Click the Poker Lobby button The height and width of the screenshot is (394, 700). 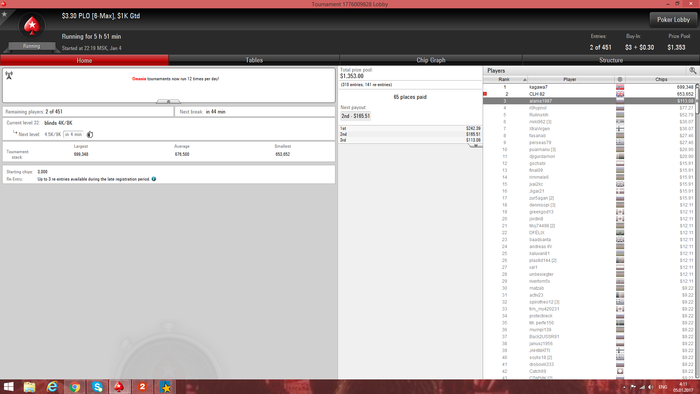673,20
